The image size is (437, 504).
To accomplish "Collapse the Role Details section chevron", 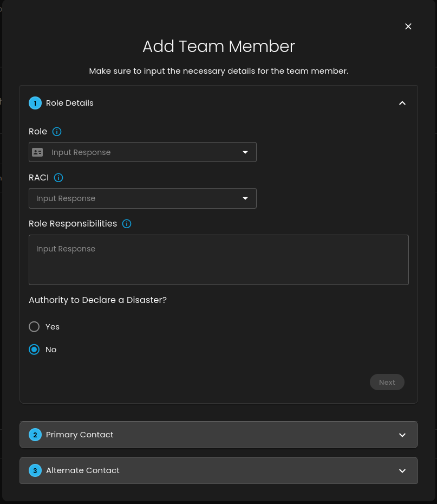I will (402, 103).
